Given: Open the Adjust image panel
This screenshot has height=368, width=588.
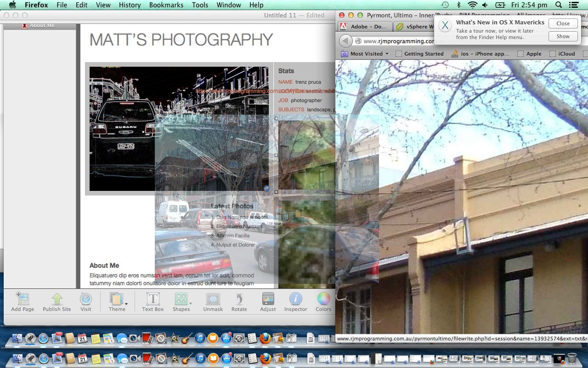Looking at the screenshot, I should pyautogui.click(x=268, y=302).
